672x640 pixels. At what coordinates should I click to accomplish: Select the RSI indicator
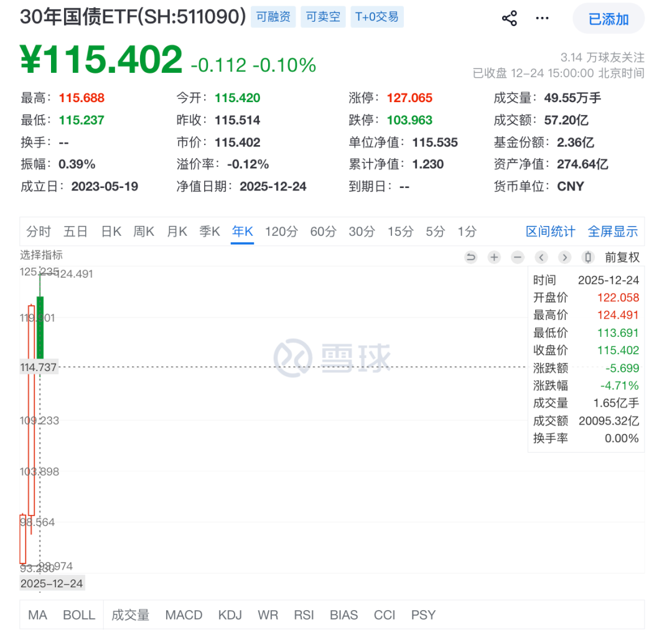pyautogui.click(x=304, y=614)
